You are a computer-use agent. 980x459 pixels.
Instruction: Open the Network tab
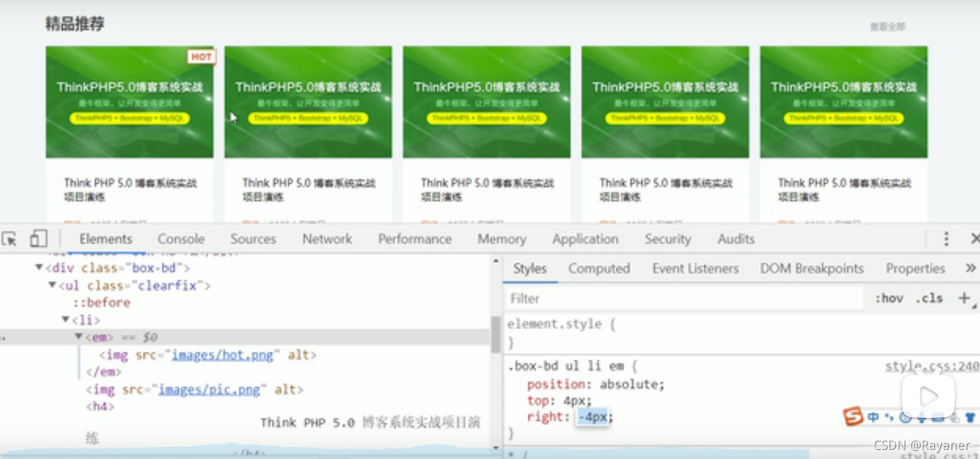pos(327,239)
